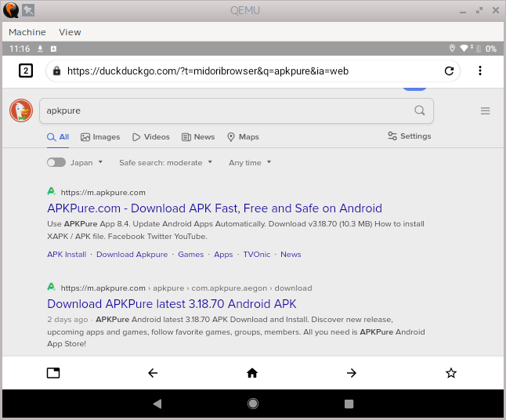This screenshot has height=420, width=506.
Task: Click the reload icon in the address bar
Action: (449, 71)
